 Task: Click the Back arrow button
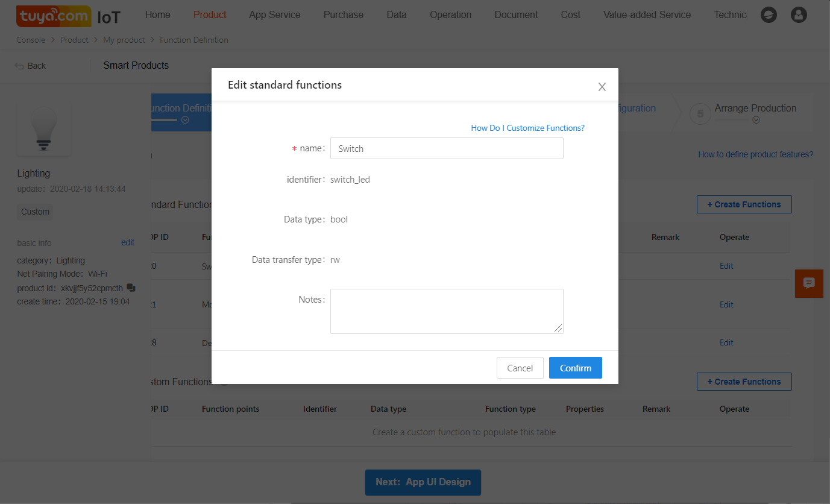(30, 66)
